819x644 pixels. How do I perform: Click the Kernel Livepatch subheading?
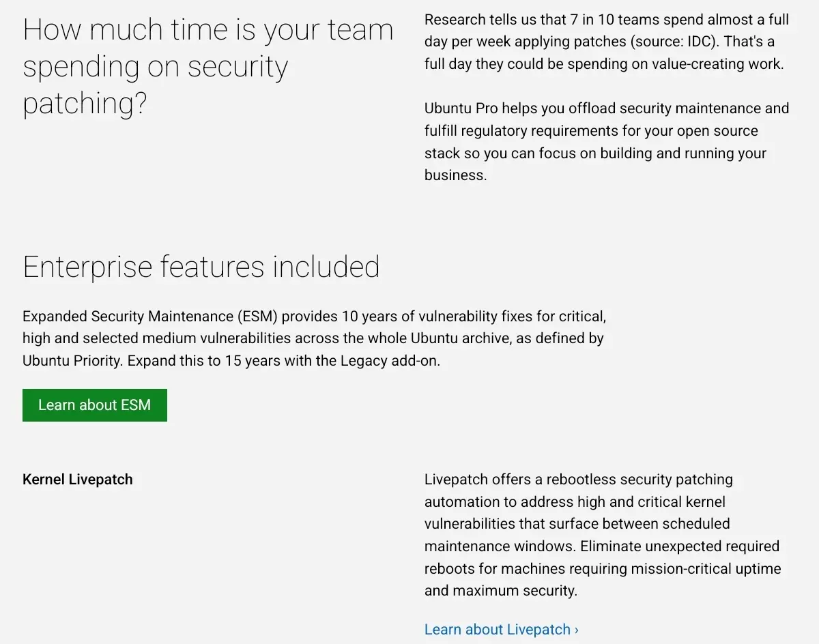(78, 479)
